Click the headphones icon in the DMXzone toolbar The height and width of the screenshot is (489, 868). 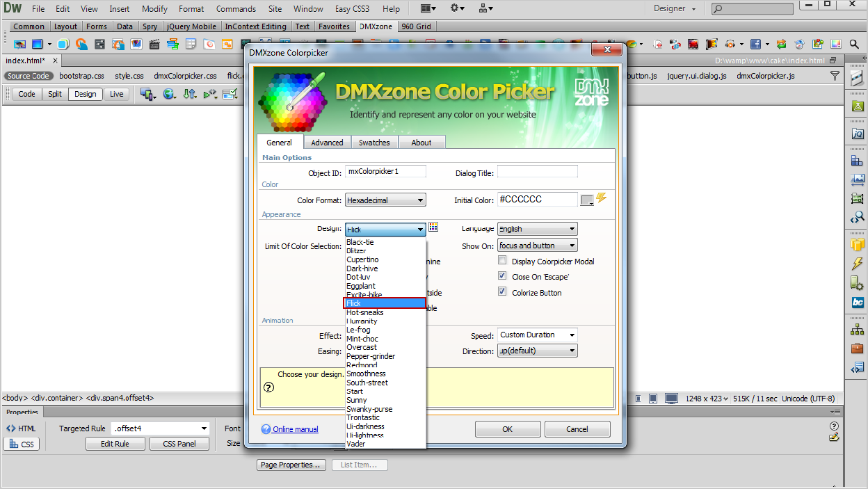click(729, 44)
